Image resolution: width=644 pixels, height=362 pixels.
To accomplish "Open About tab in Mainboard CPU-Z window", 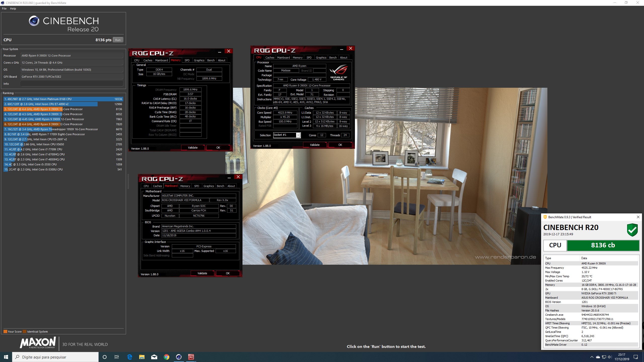I will 231,186.
